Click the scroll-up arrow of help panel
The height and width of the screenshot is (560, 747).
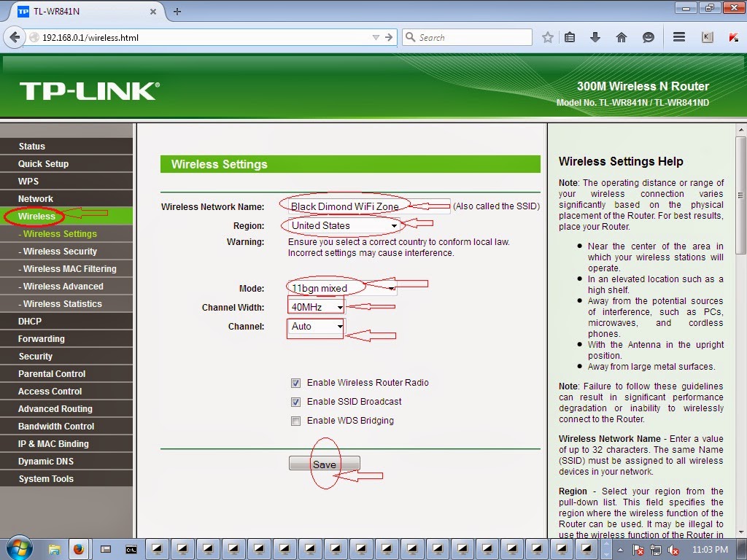pos(741,130)
